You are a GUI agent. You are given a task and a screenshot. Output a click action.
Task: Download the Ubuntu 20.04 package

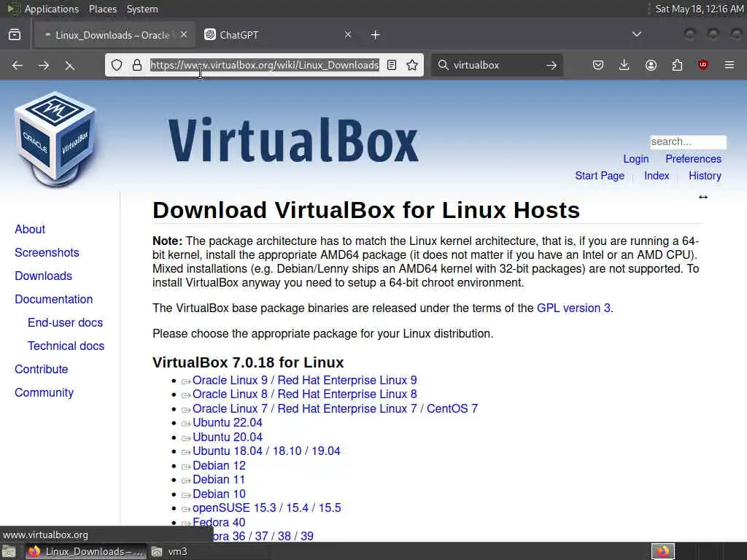(x=228, y=437)
